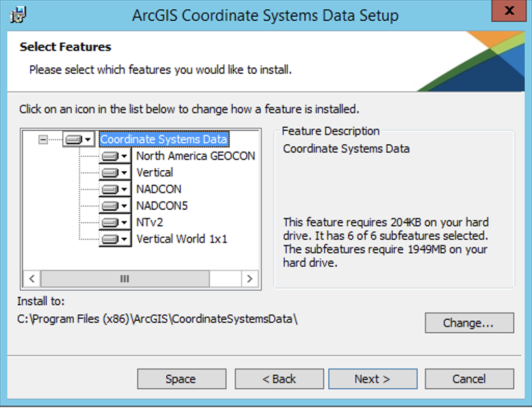Viewport: 532px width, 408px height.
Task: Proceed with the Next button
Action: (373, 379)
